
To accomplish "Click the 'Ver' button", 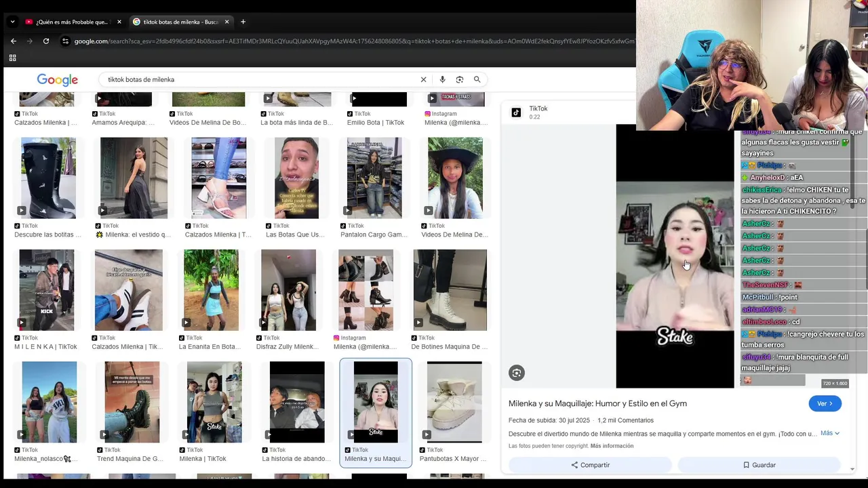I will 825,403.
